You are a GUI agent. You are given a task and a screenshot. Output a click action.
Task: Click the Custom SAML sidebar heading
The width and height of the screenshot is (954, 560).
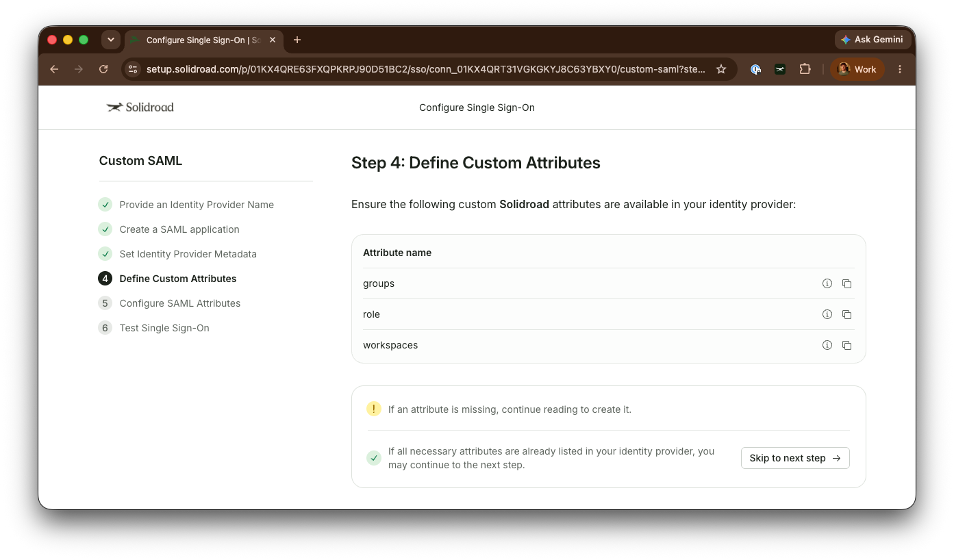tap(140, 161)
